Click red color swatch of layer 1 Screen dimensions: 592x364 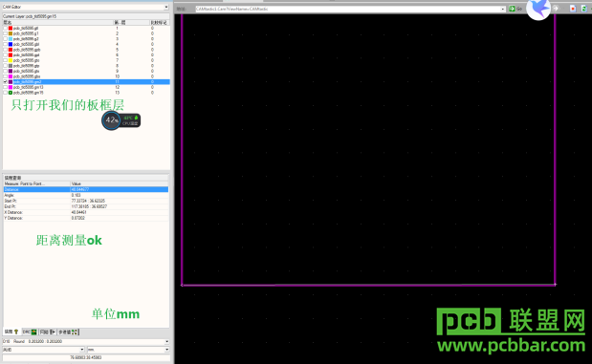click(x=11, y=29)
